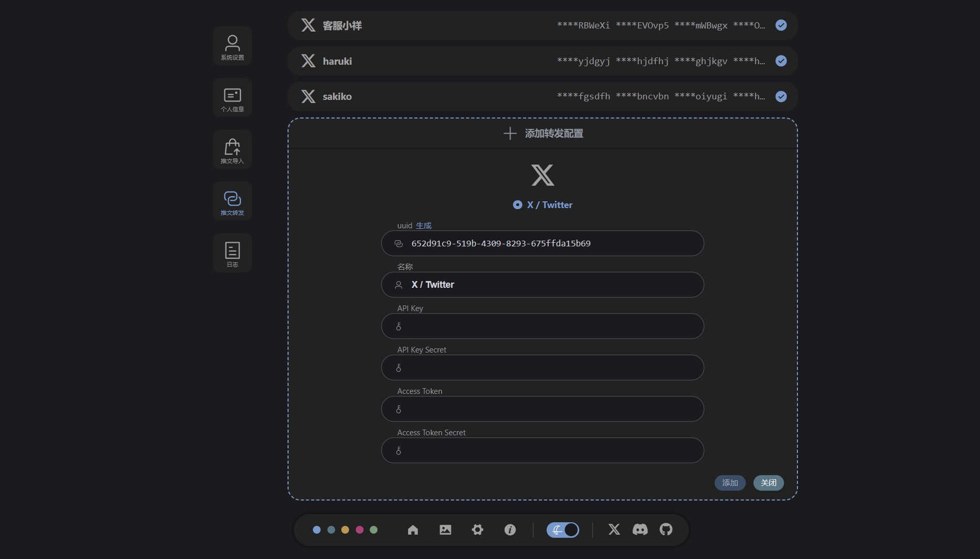Open 日志 logs page
Screen dimensions: 980x559
coord(232,253)
